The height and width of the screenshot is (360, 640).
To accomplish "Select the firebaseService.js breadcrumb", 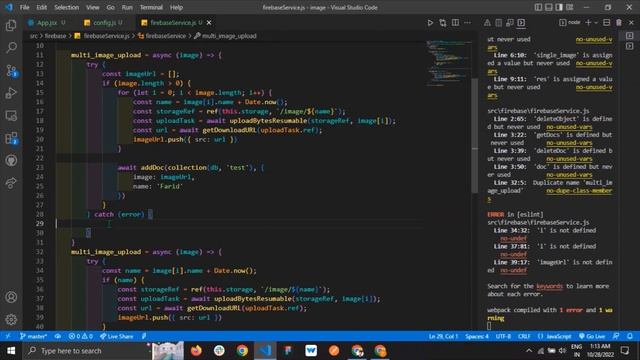I will click(x=106, y=36).
